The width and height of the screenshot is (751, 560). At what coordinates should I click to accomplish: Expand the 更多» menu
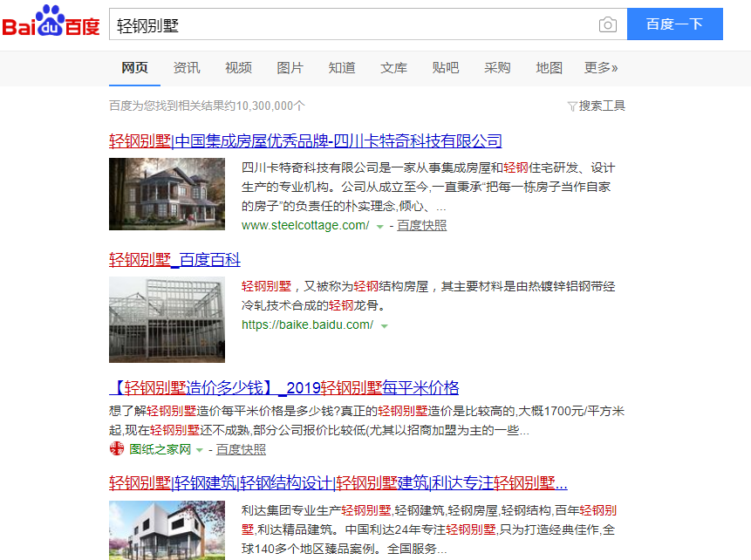601,68
